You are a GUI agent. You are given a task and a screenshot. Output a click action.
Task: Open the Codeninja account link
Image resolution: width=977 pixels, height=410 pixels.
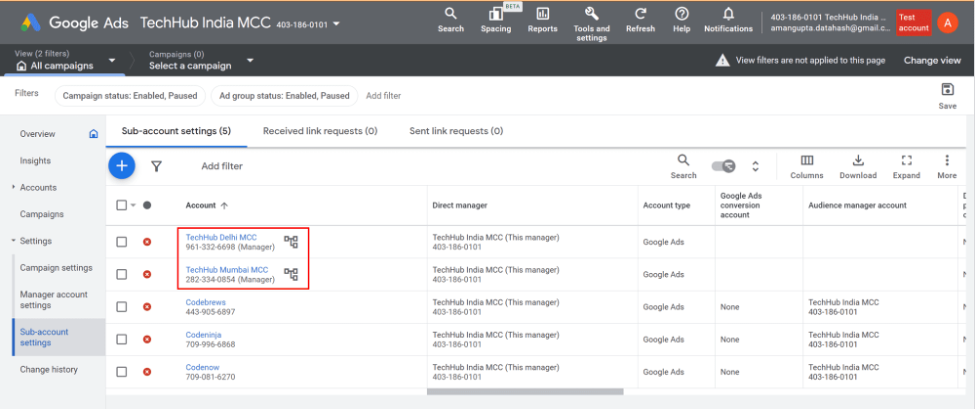point(203,335)
